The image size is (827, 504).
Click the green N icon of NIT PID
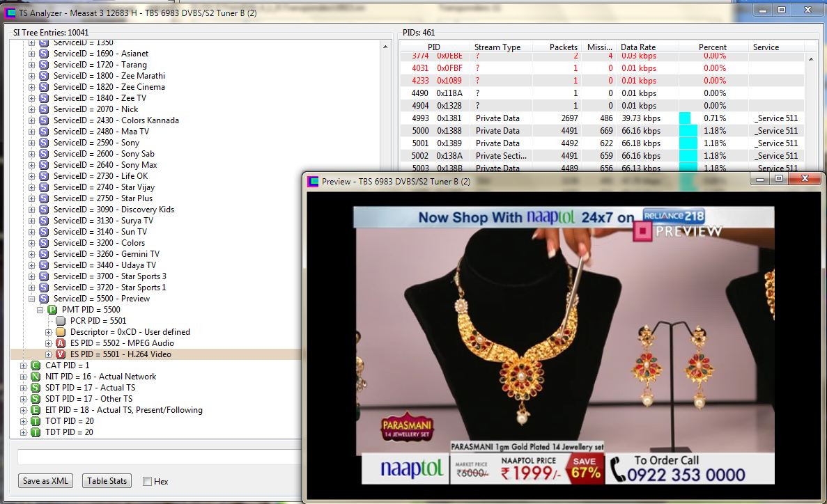click(36, 377)
